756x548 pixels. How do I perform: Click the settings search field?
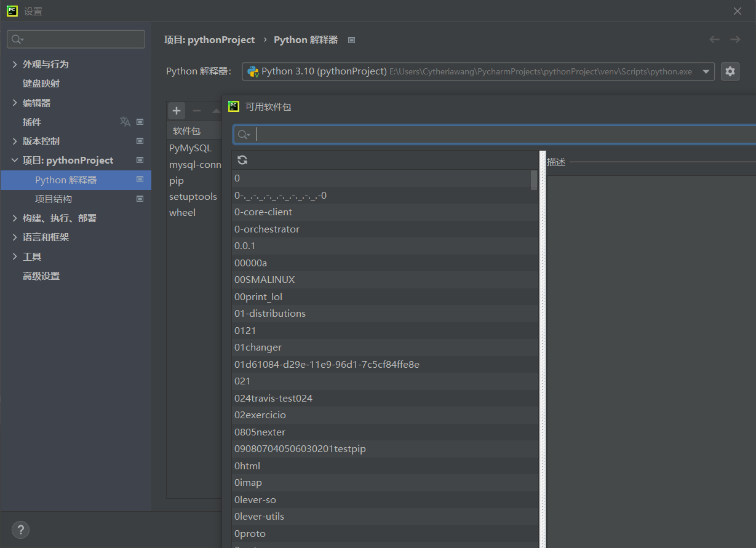pyautogui.click(x=76, y=39)
